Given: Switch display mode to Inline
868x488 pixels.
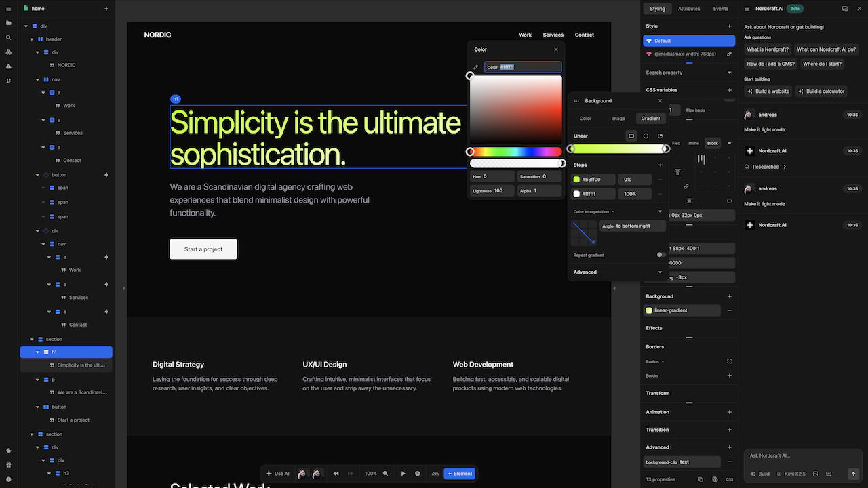Looking at the screenshot, I should click(694, 143).
